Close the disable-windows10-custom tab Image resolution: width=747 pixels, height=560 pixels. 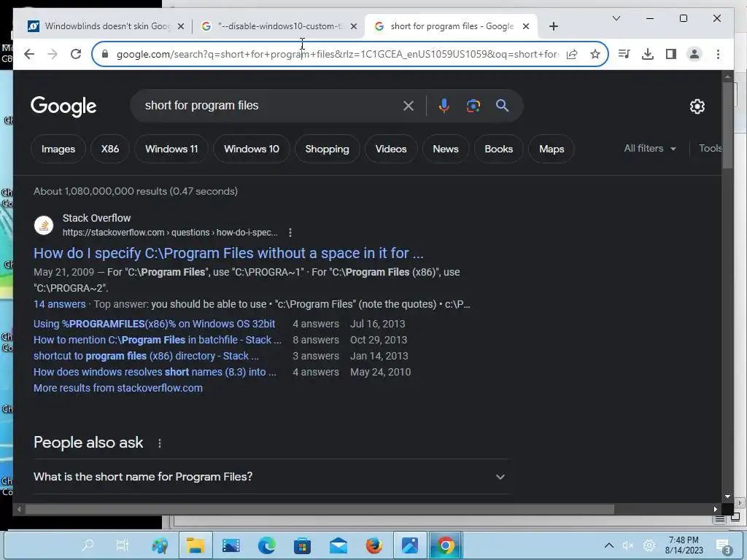(354, 26)
